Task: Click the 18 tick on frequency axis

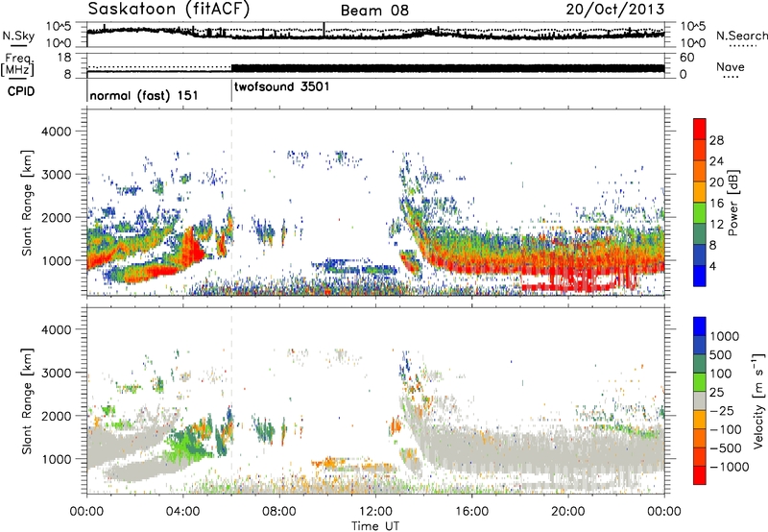Action: (64, 58)
